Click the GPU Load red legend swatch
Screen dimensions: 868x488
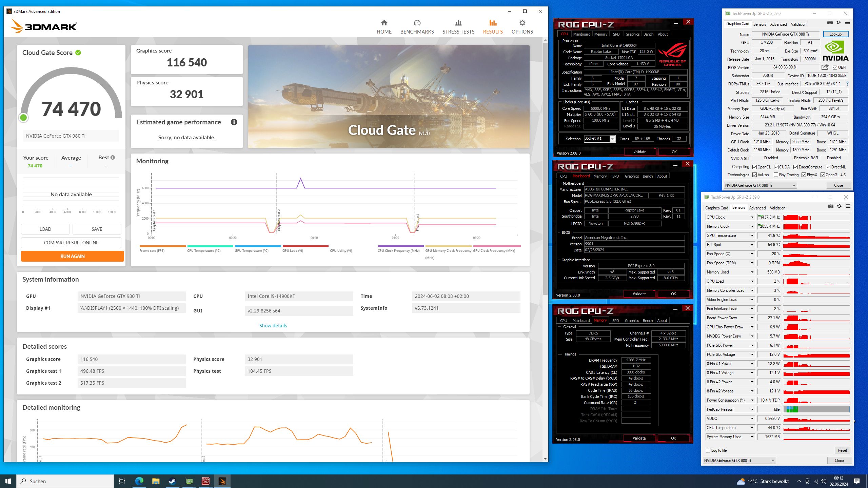point(305,246)
